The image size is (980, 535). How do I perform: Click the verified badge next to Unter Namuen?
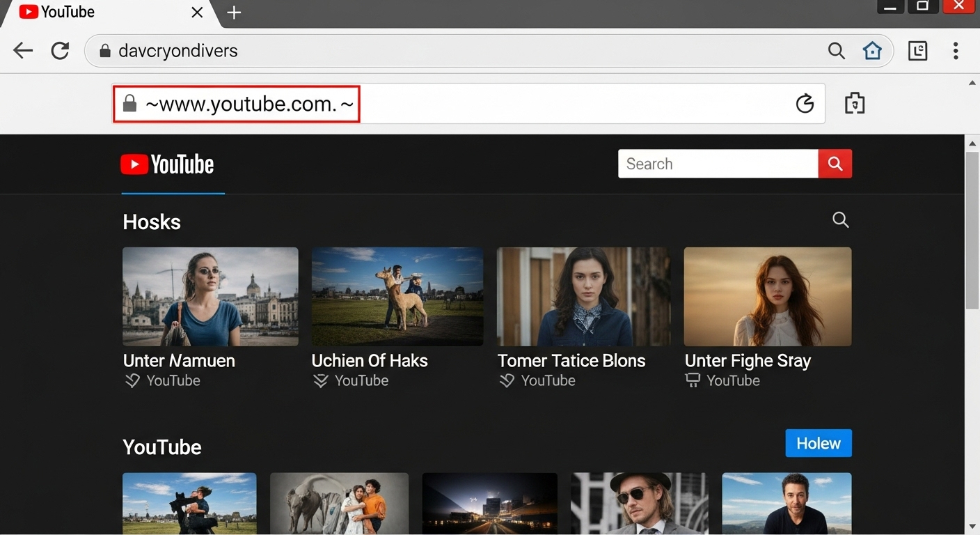[132, 380]
